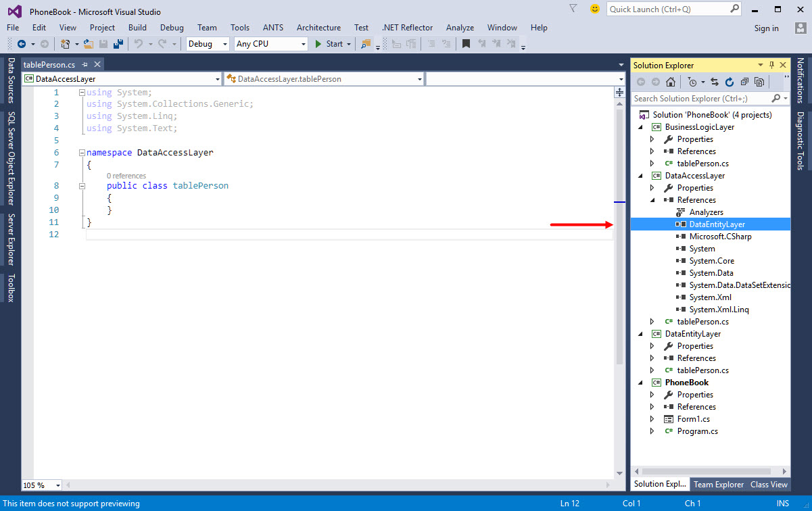Click the Save All toolbar icon
812x511 pixels.
pos(118,44)
